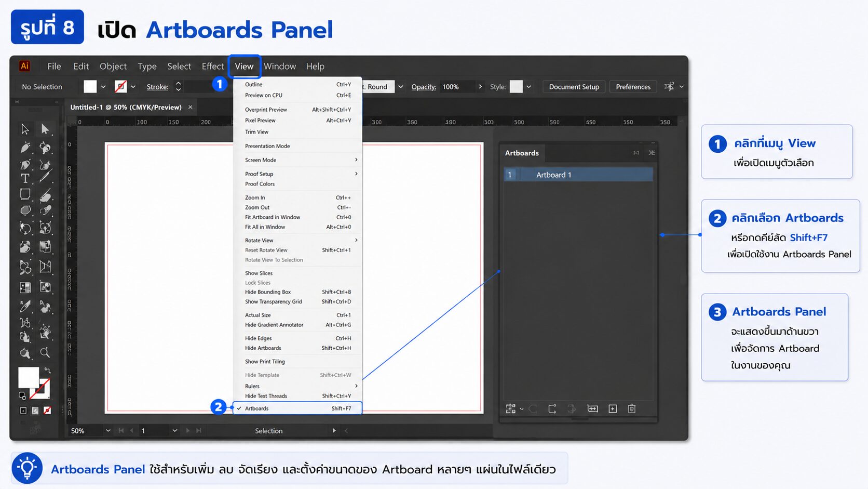Go to last artboard in status bar

tap(198, 431)
